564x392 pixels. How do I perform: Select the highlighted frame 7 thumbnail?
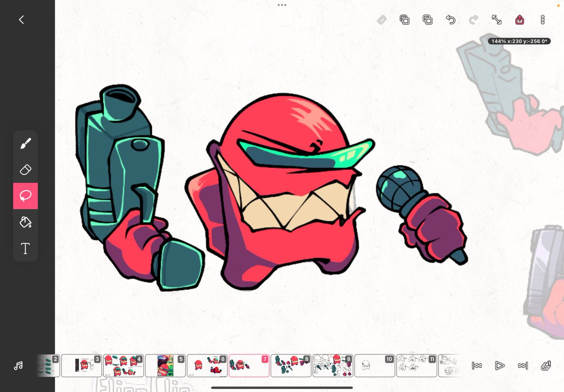249,366
